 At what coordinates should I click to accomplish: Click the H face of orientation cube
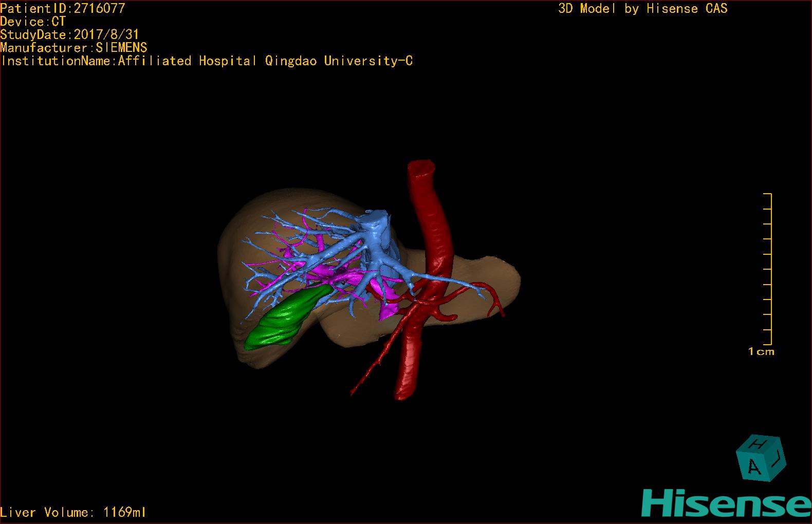click(x=758, y=443)
